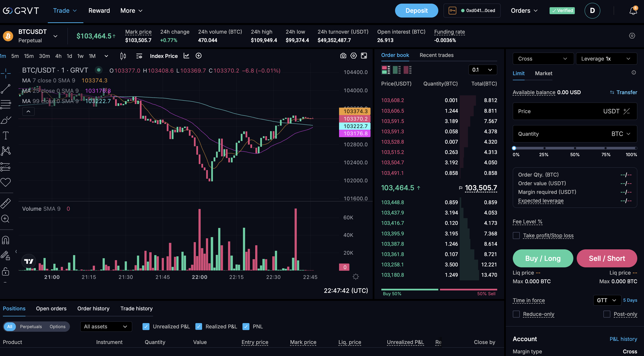Open the Order history tab

point(93,308)
